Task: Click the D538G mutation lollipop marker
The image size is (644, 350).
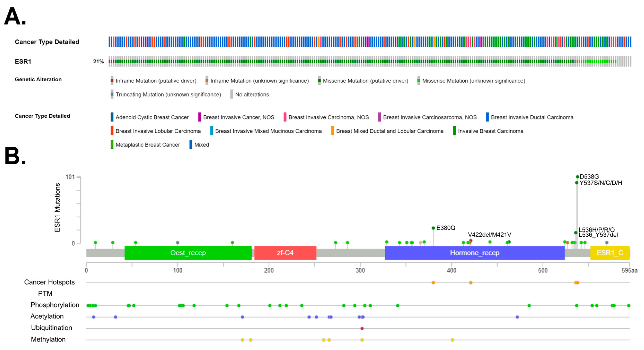Action: click(577, 177)
